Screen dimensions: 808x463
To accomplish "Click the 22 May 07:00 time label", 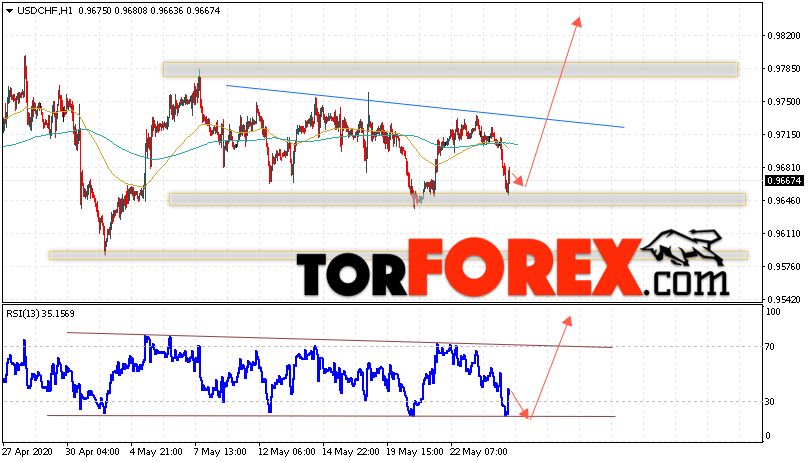I will click(478, 452).
